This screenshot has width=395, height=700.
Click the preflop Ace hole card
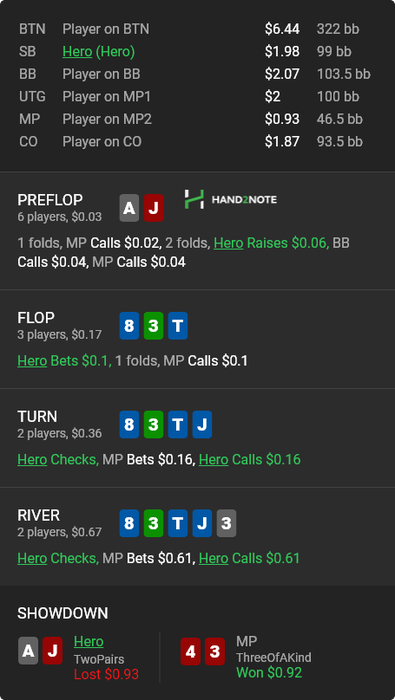point(129,208)
